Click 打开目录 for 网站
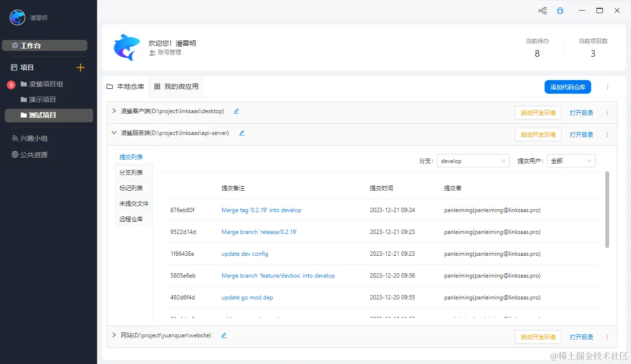 (x=581, y=337)
